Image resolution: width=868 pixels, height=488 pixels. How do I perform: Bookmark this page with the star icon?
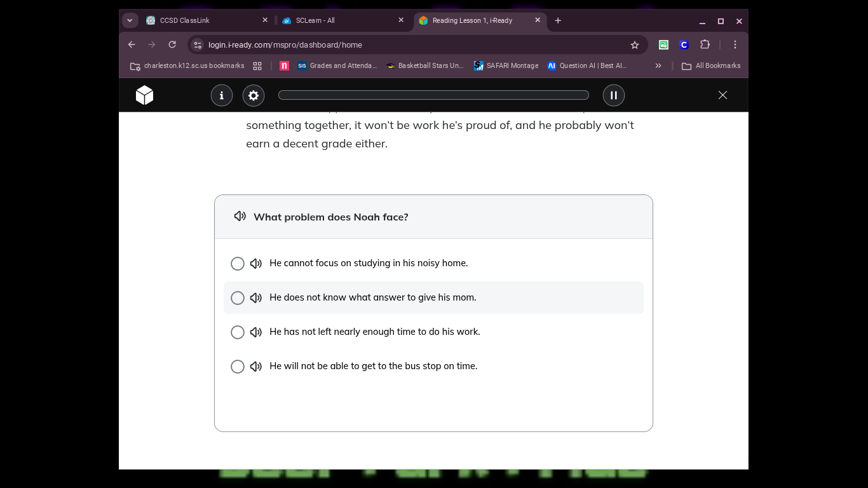[634, 44]
